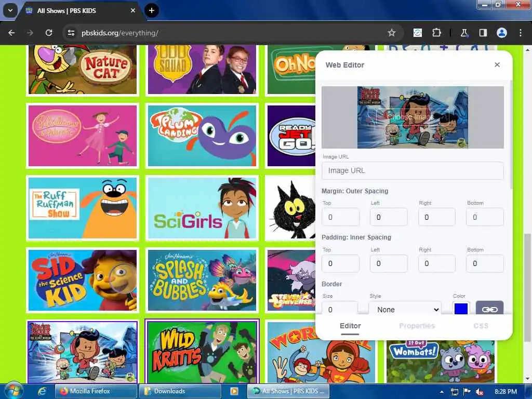Viewport: 532px width, 399px height.
Task: Open the 8:28 PM clock
Action: [x=506, y=392]
